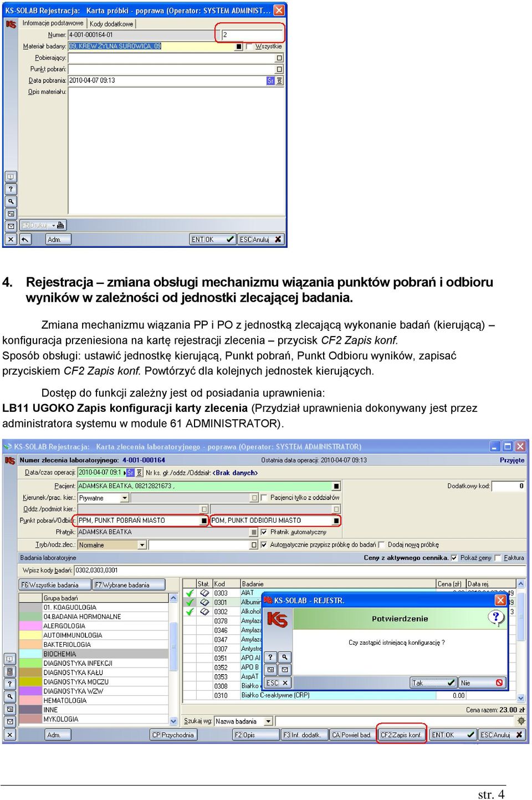
Task: Click the F2 Opis button
Action: [x=256, y=735]
